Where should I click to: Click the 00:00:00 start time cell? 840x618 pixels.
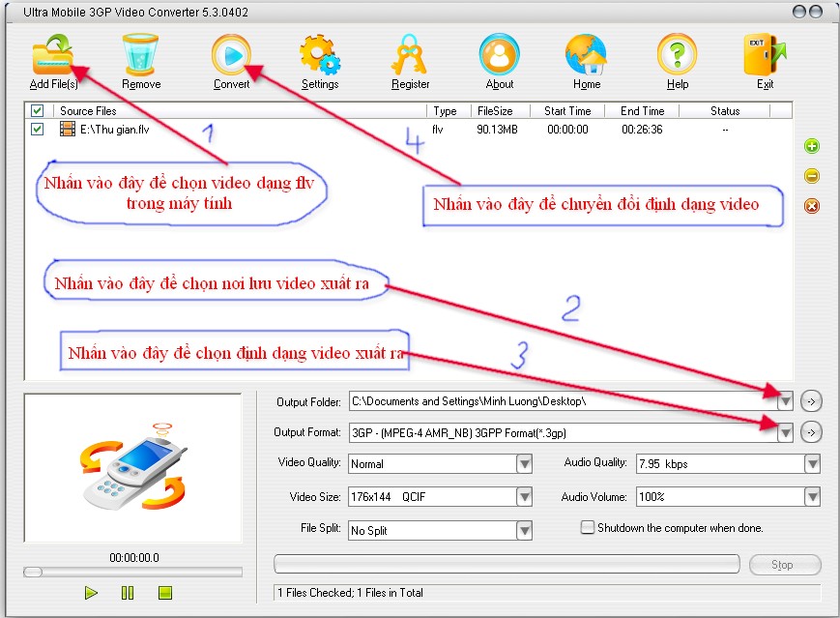point(567,130)
